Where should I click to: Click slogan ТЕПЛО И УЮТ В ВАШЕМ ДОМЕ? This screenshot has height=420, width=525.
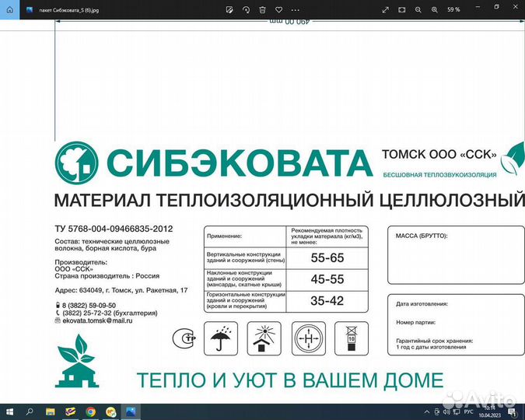(290, 380)
